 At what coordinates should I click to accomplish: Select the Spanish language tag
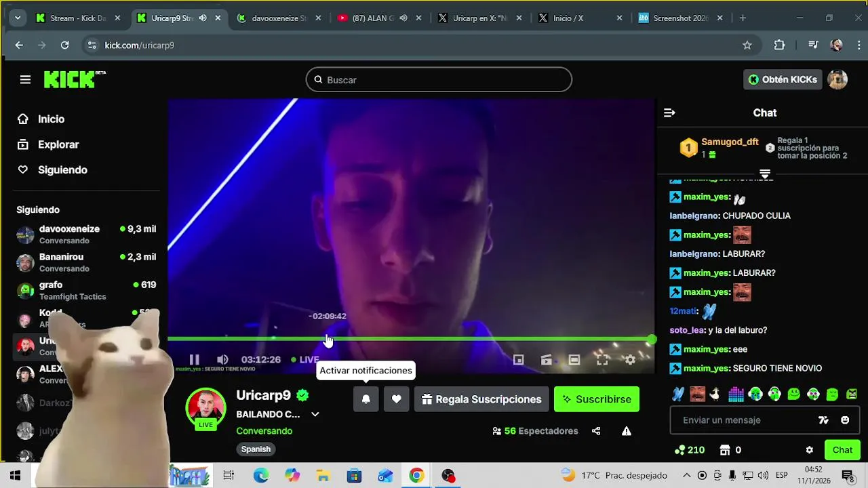[x=256, y=449]
